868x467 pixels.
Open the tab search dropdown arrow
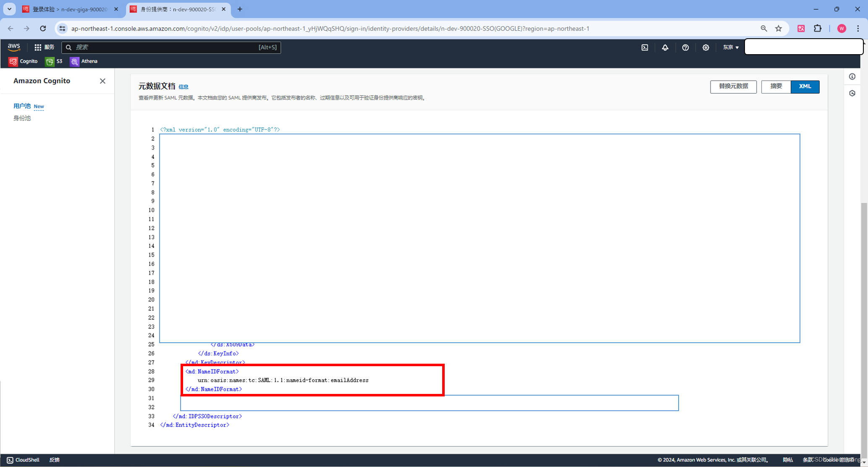point(9,9)
